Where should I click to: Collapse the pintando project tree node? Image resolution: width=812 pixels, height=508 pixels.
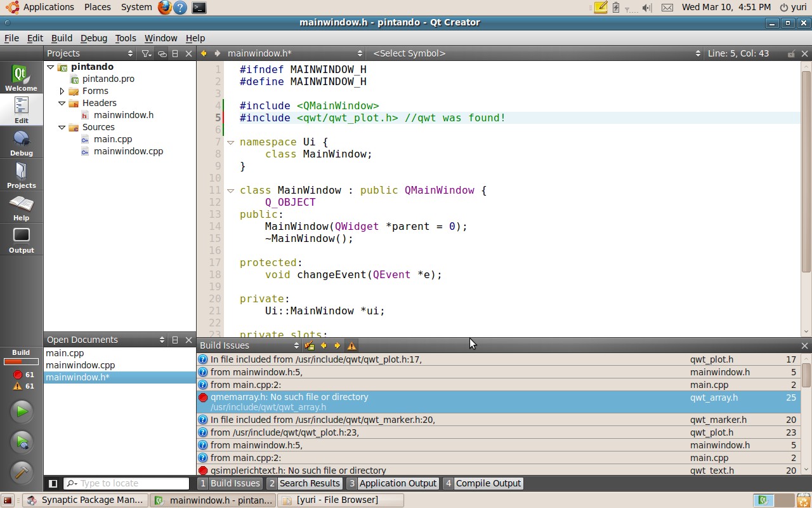pos(50,67)
